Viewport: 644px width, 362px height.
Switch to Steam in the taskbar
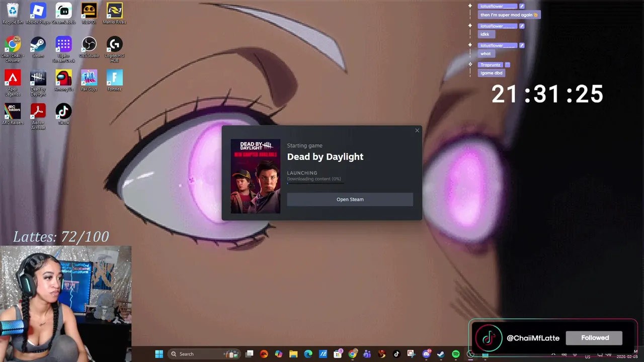[441, 354]
